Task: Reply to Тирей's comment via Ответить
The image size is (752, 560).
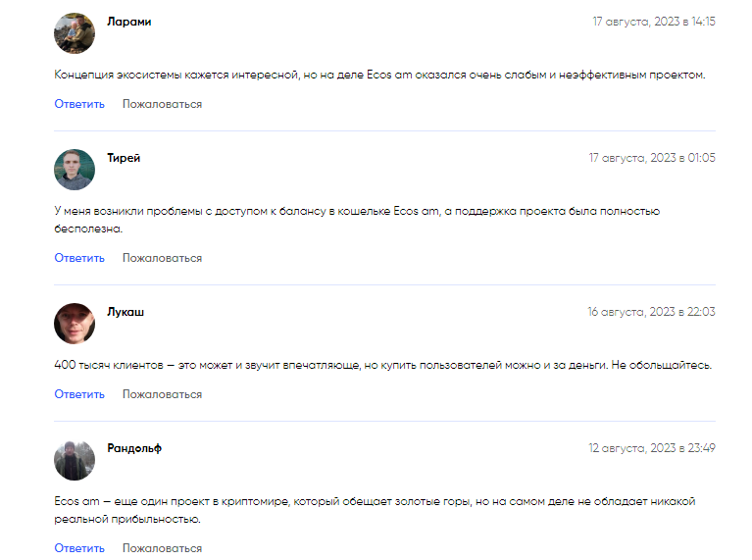Action: [x=79, y=258]
